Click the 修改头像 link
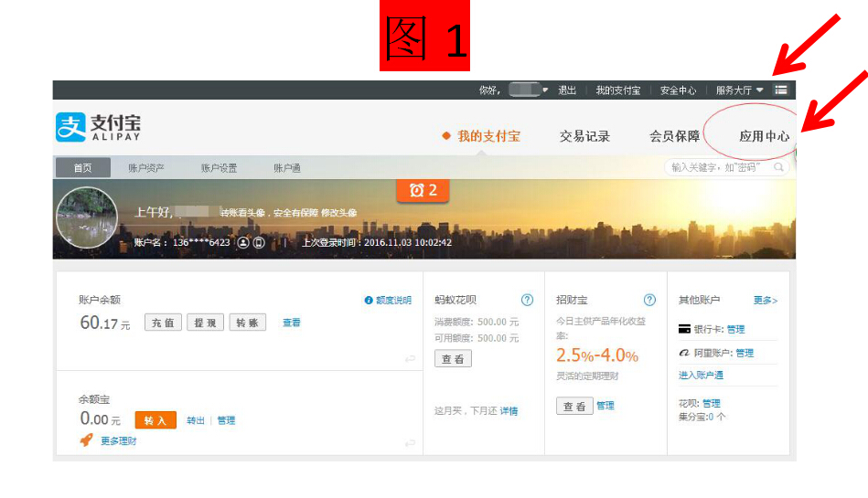 coord(338,213)
